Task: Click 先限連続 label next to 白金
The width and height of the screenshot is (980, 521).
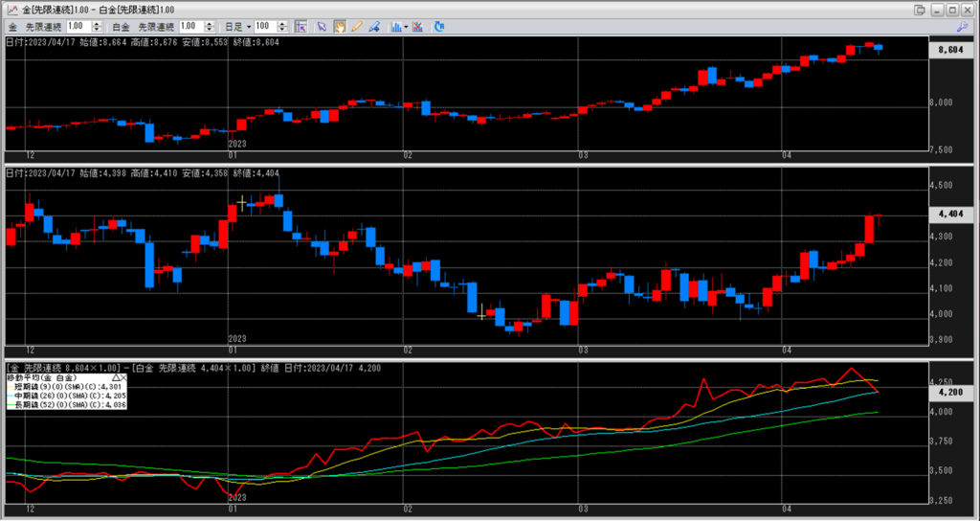Action: [156, 27]
